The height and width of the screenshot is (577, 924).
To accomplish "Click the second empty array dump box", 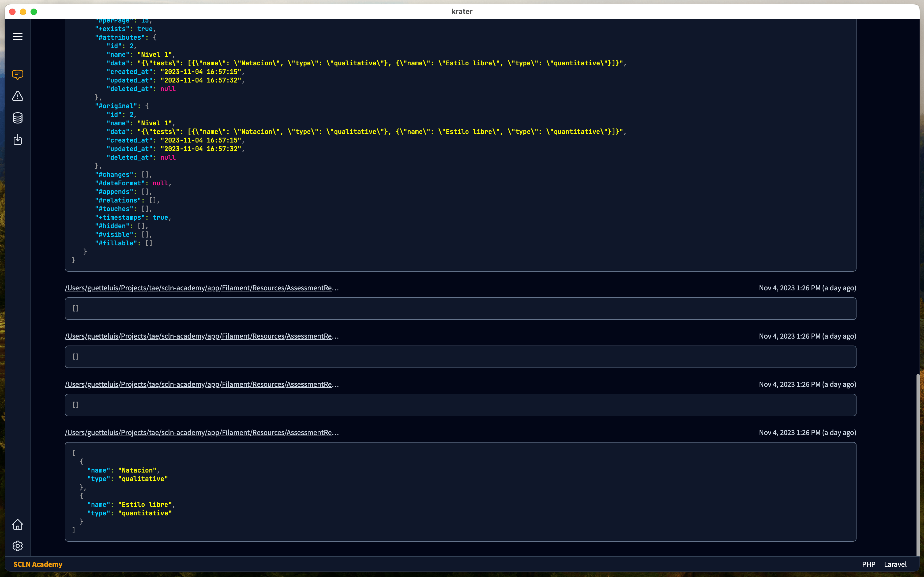I will pos(460,357).
